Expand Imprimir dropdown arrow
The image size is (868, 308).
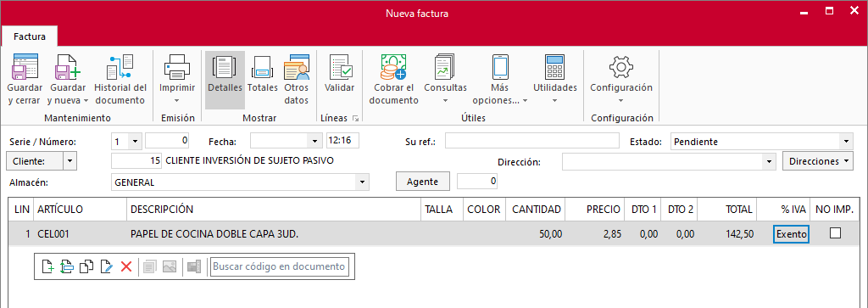tap(177, 101)
